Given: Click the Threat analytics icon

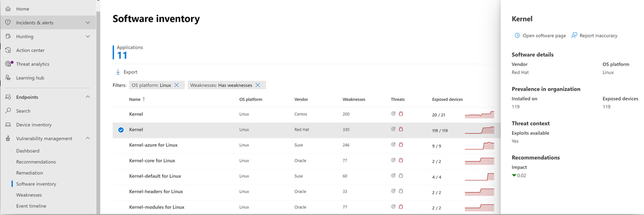Looking at the screenshot, I should click(x=8, y=64).
